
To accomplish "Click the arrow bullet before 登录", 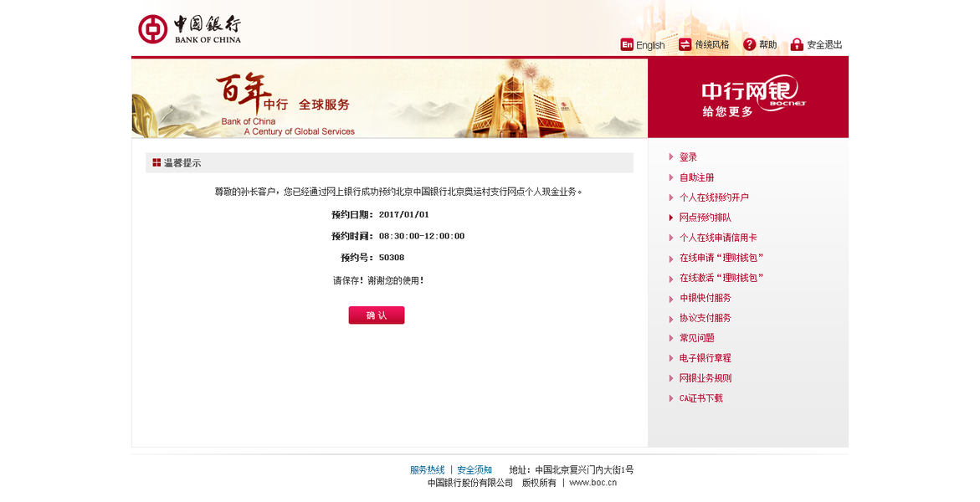I will (x=670, y=157).
